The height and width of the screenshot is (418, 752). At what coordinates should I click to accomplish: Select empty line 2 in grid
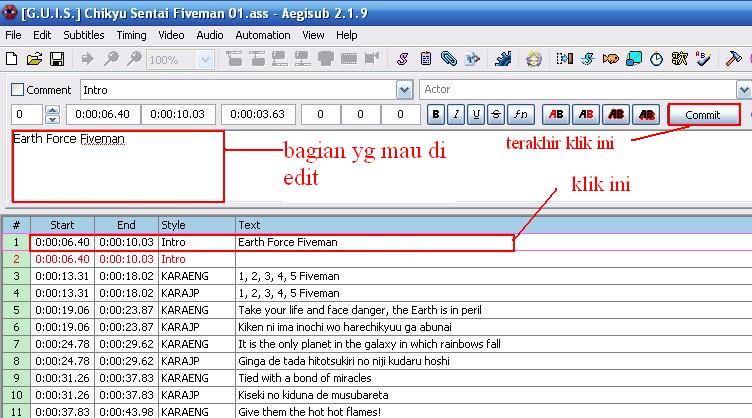[x=376, y=259]
